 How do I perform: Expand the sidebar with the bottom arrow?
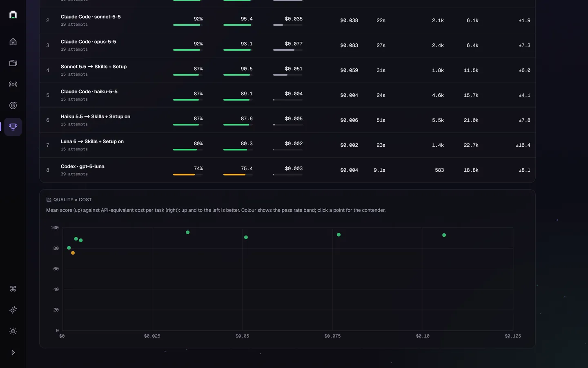click(x=13, y=352)
